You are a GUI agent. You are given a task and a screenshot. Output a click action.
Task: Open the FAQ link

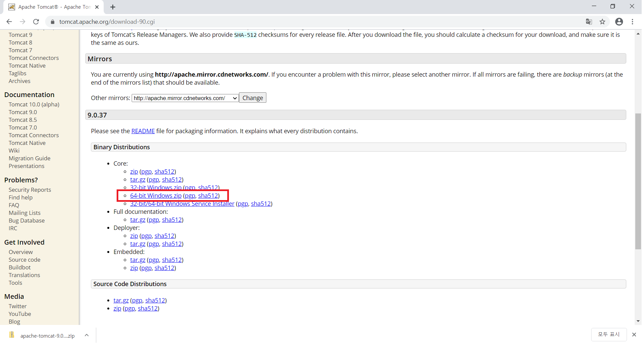pos(14,205)
